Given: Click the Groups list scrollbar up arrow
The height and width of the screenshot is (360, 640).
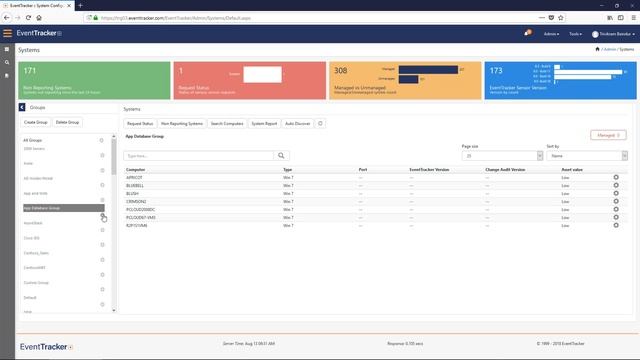Looking at the screenshot, I should (113, 136).
